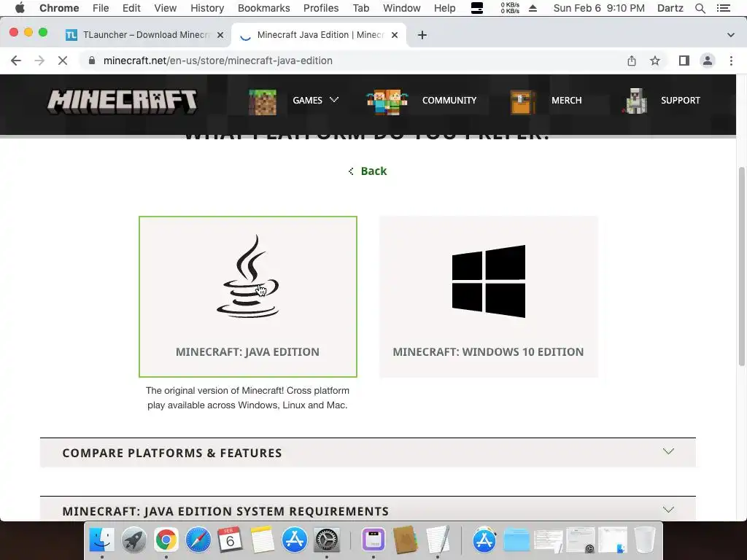Viewport: 747px width, 560px height.
Task: Click the Steve and Alex Community icon
Action: click(x=387, y=102)
